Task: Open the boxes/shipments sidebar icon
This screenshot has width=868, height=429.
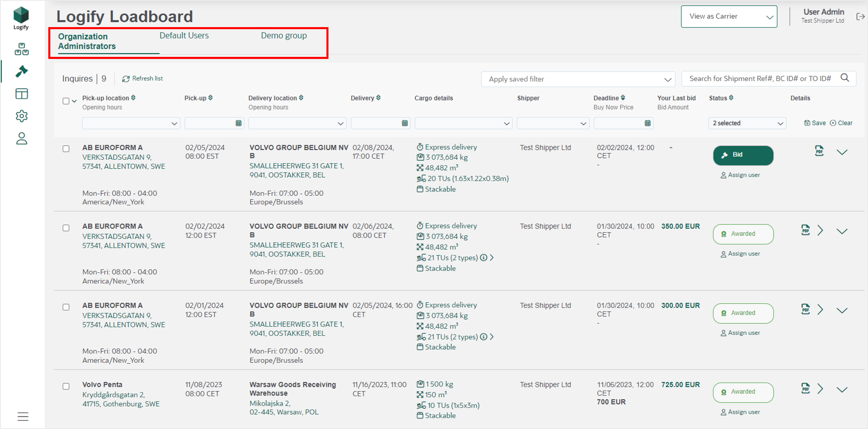Action: [x=22, y=49]
